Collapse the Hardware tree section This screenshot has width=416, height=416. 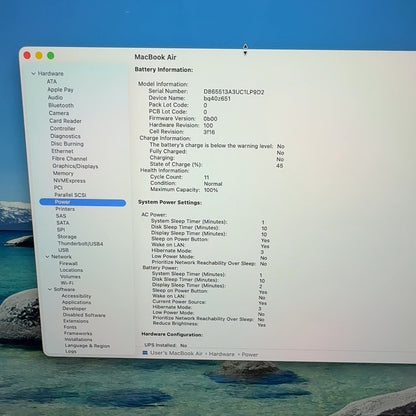pos(33,74)
